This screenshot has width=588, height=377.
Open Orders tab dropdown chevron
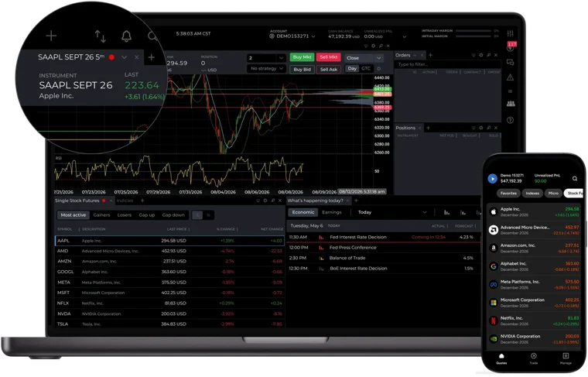click(415, 55)
